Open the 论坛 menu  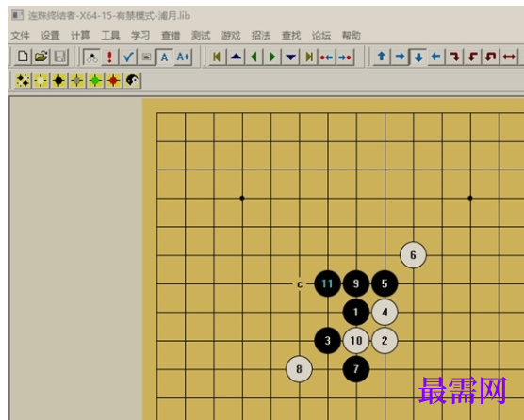point(321,35)
